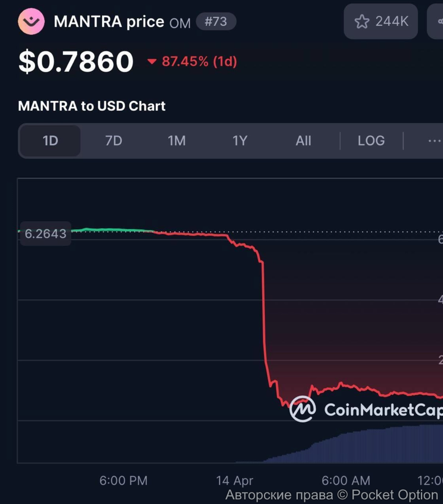Click the Pocket Option copyright text

point(331,495)
